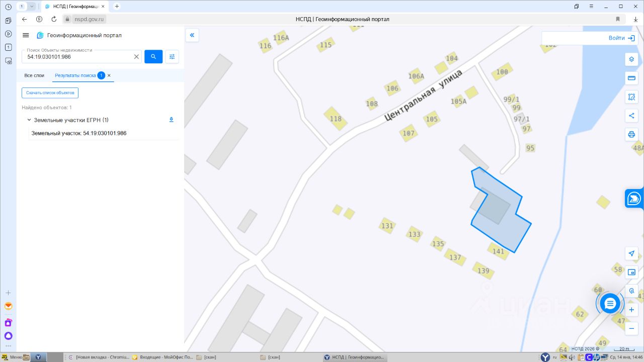644x362 pixels.
Task: Locate my position with the navigation arrow
Action: [x=631, y=253]
